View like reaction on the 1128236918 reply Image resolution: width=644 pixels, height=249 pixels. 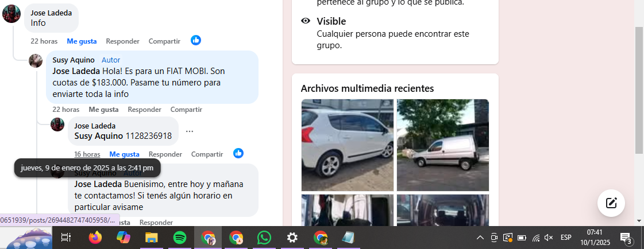238,153
